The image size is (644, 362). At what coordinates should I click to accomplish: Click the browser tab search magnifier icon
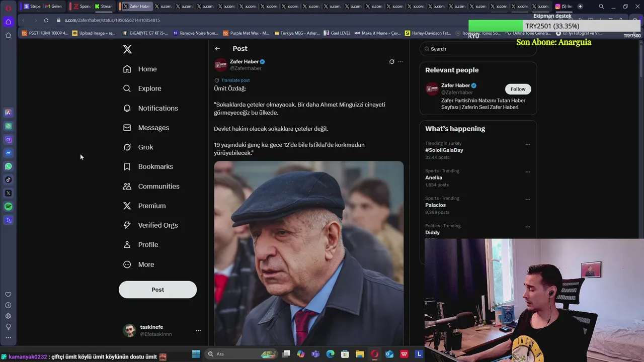click(x=601, y=7)
